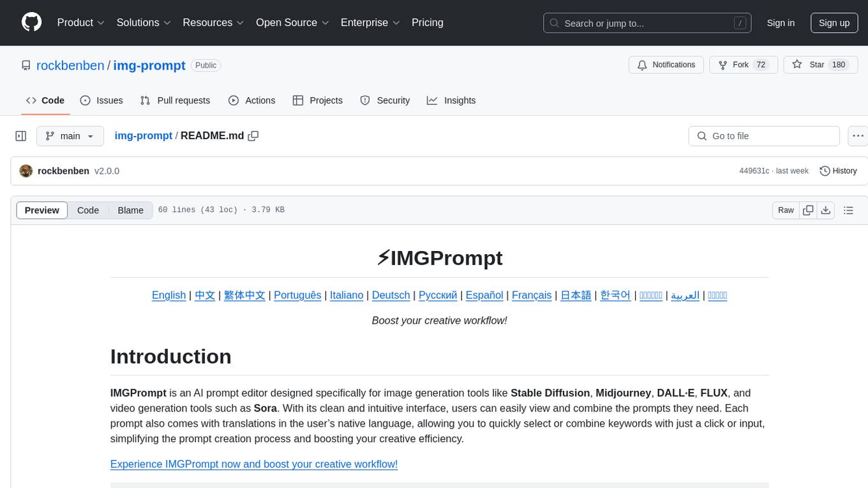Copy raw file contents
The image size is (868, 488).
click(x=808, y=210)
